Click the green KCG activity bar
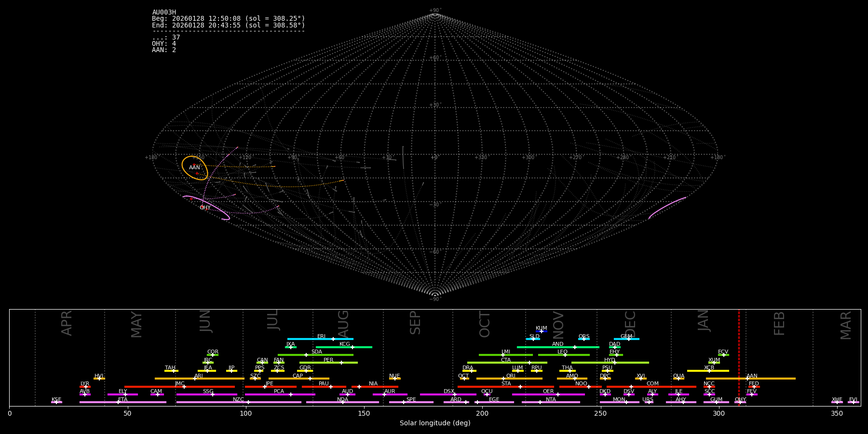This screenshot has height=434, width=868. tap(344, 347)
